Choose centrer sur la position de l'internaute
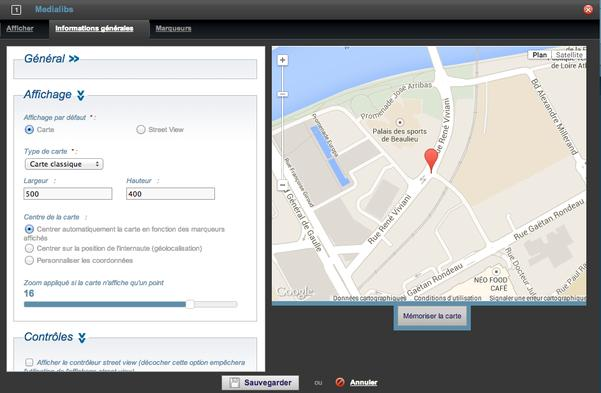The height and width of the screenshot is (393, 601). tap(29, 248)
